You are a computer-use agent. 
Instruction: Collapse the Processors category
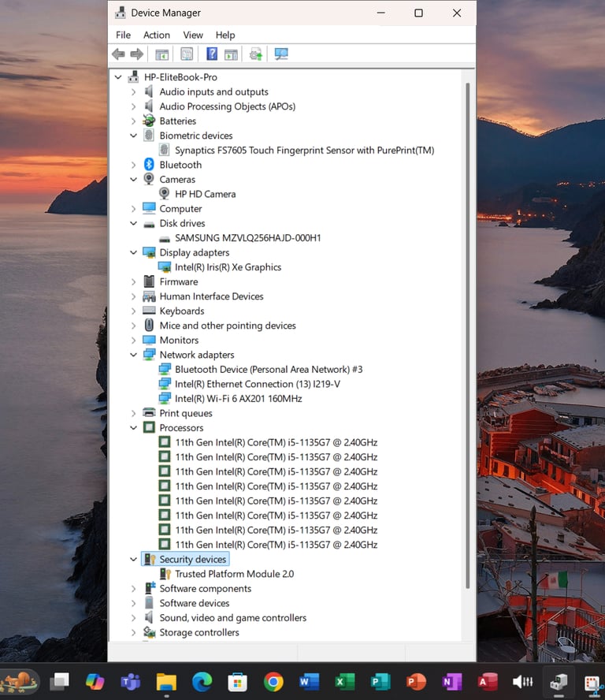coord(133,428)
